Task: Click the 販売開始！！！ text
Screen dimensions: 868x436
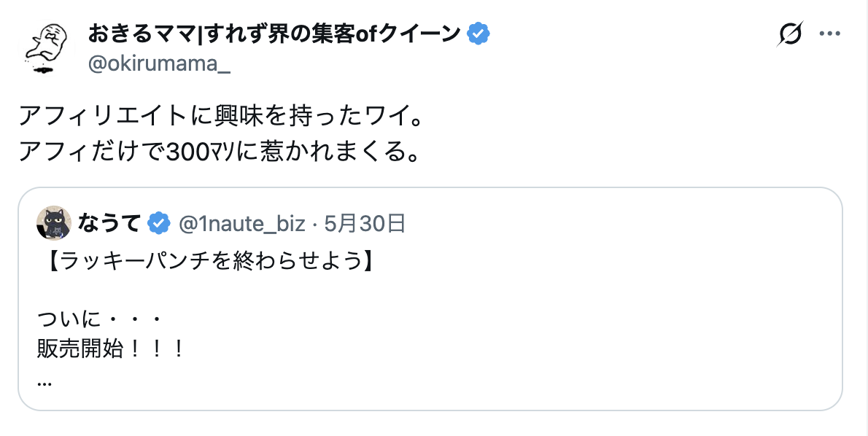Action: pyautogui.click(x=109, y=349)
